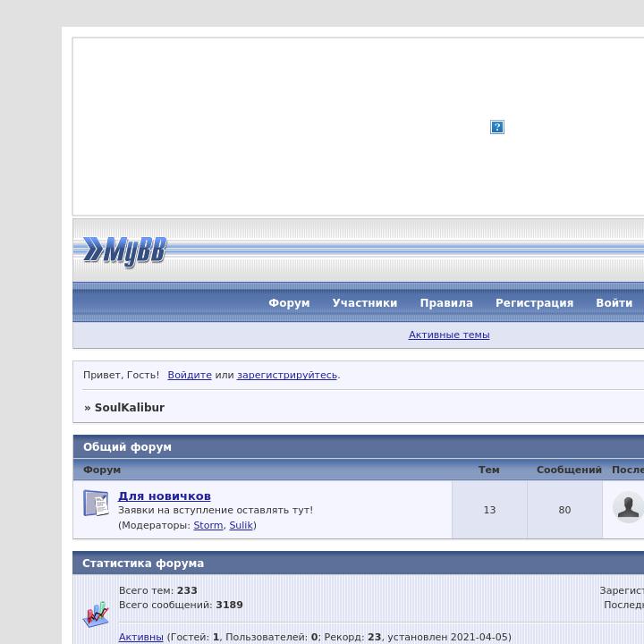Open the Форум menu item
This screenshot has width=644, height=644.
(x=289, y=303)
